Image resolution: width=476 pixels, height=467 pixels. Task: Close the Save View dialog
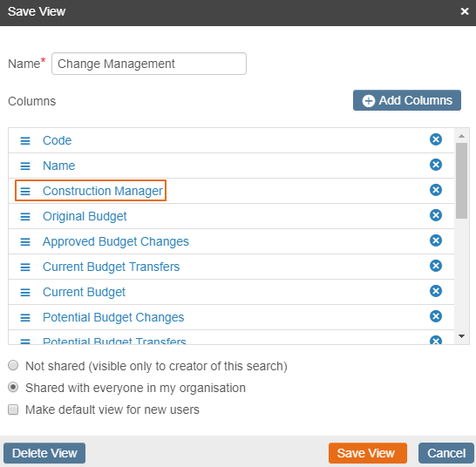(465, 11)
